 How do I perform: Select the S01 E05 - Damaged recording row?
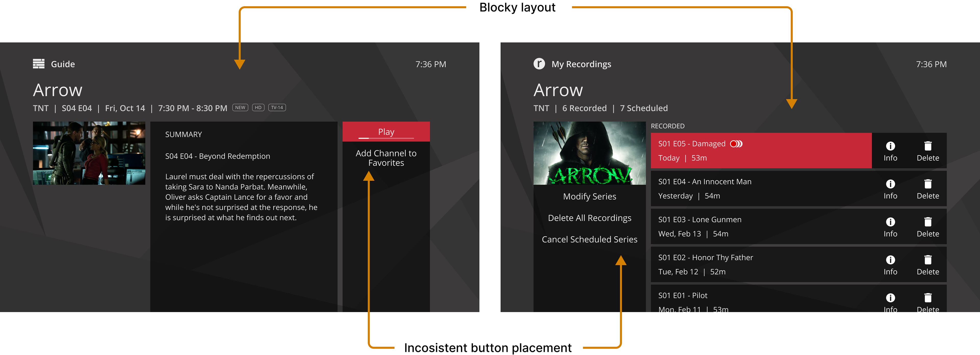[x=761, y=151]
